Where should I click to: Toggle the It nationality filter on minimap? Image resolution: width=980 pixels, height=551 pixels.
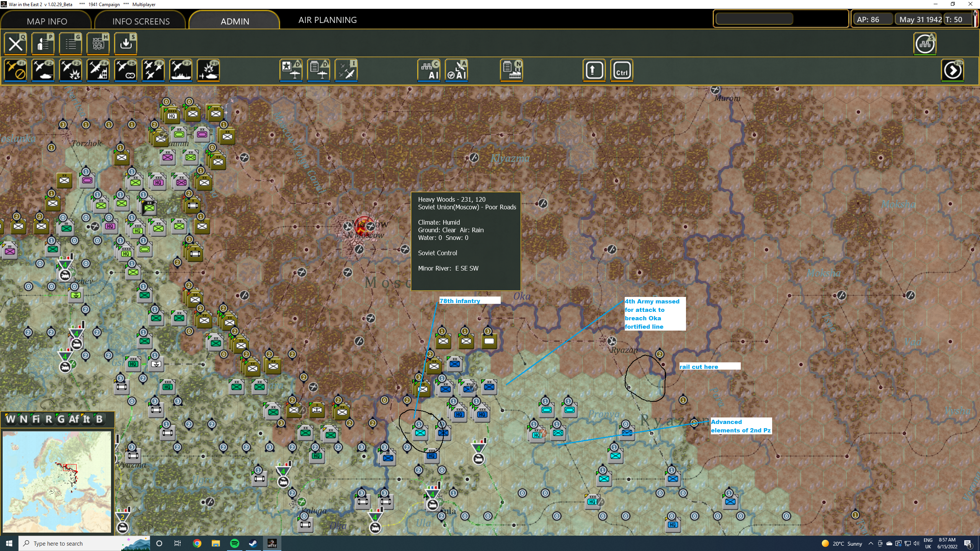86,419
